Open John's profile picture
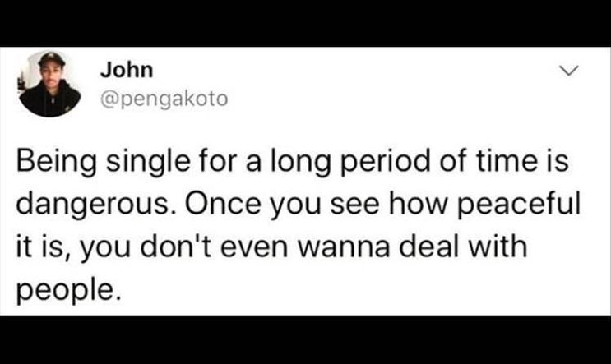 50,84
